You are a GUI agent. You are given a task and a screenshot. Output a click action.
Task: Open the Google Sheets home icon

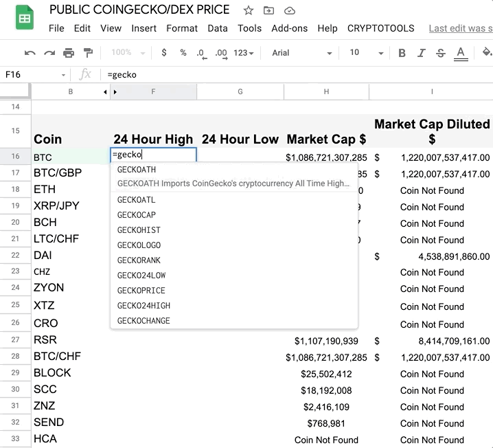(x=24, y=18)
